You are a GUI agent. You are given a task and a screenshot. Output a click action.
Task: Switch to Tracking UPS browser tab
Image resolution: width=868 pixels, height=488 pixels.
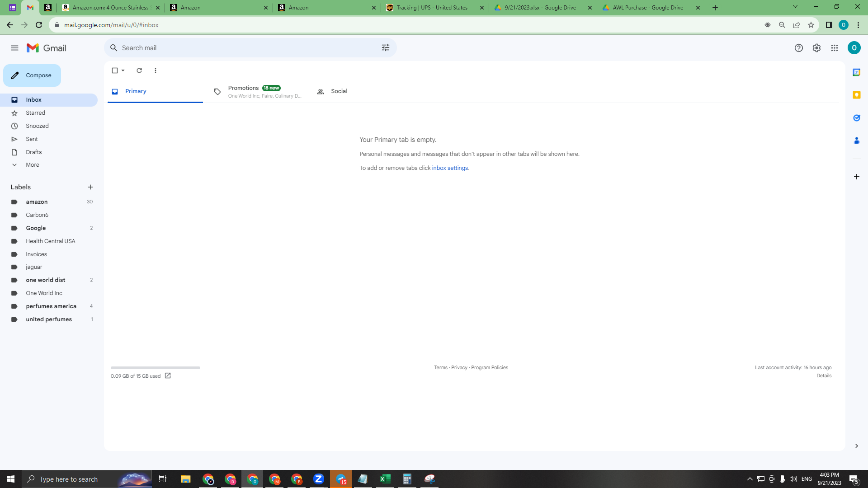point(434,8)
